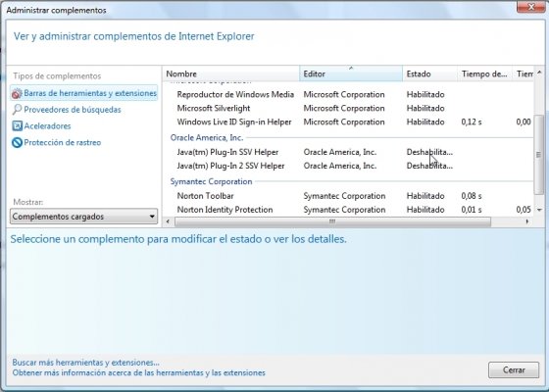The image size is (549, 392).
Task: Close the Administrar complementos window
Action: [530, 6]
